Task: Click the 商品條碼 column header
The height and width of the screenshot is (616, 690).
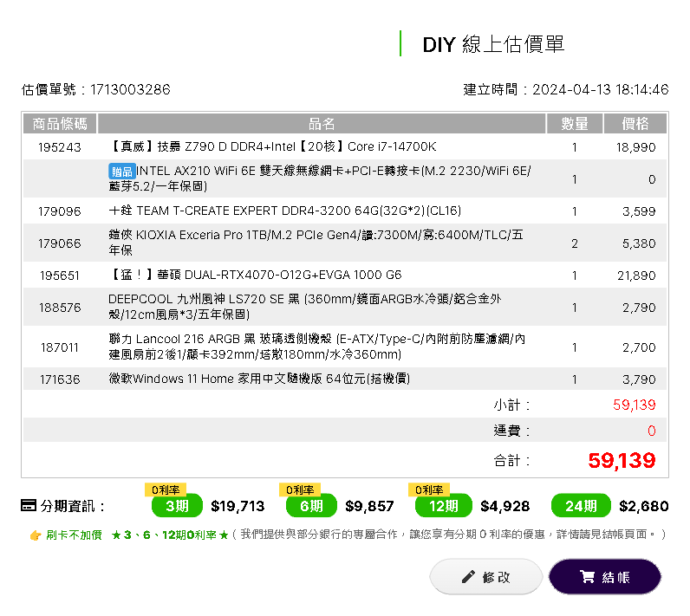Action: coord(60,124)
